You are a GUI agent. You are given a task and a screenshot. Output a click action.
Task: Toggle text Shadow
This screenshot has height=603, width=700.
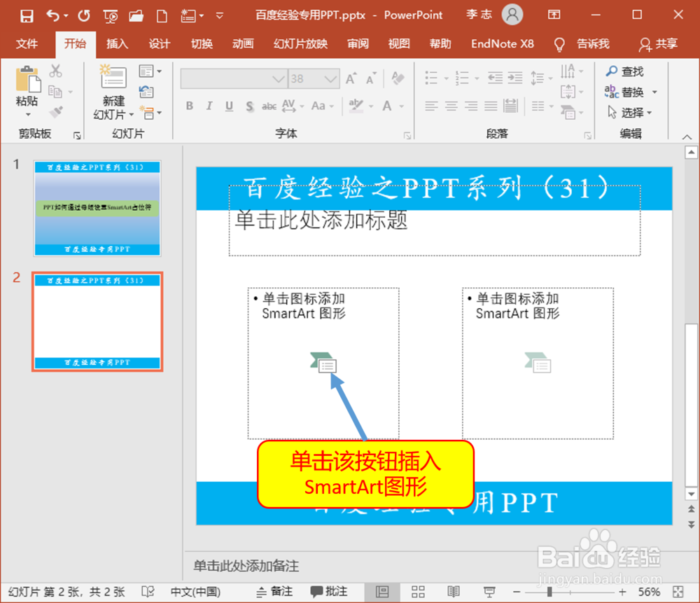tap(250, 106)
